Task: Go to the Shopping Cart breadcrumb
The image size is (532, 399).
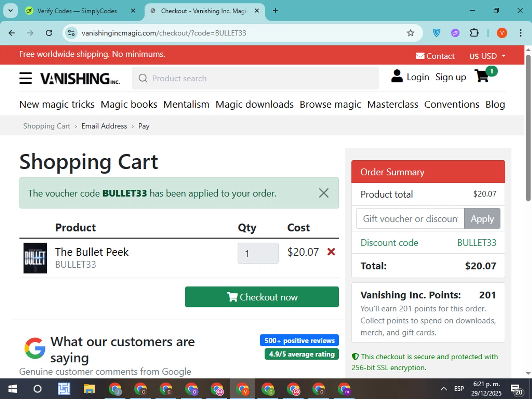Action: pos(47,126)
